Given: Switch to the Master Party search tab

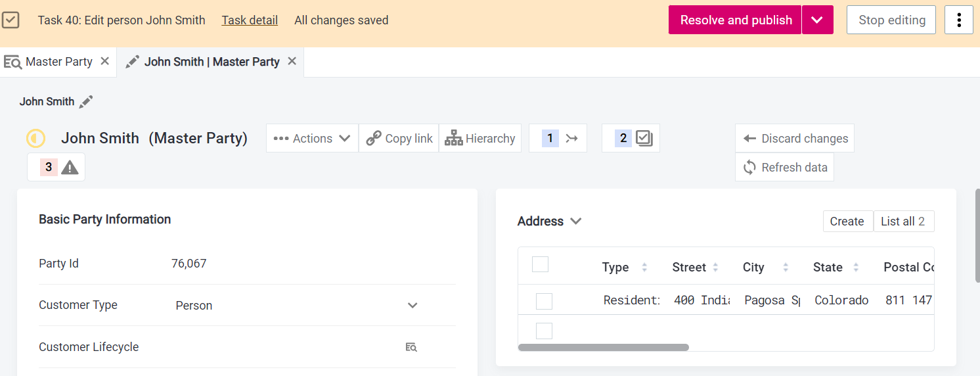Looking at the screenshot, I should coord(51,62).
